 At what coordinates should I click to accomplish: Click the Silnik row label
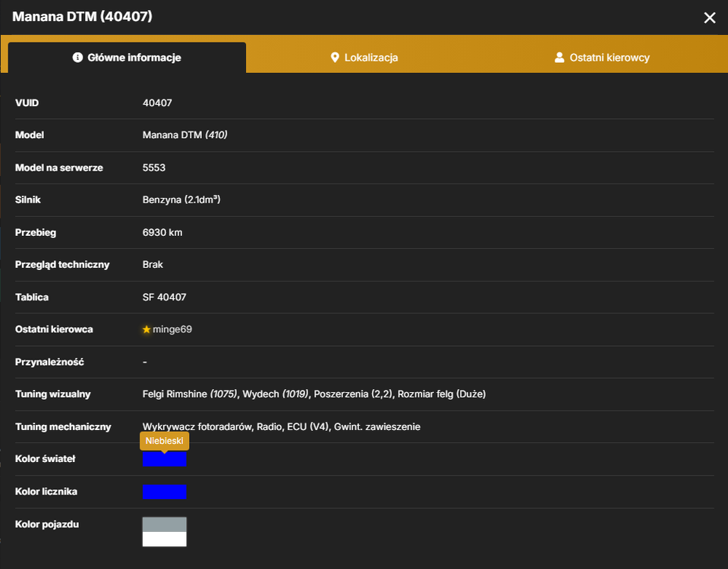[28, 200]
